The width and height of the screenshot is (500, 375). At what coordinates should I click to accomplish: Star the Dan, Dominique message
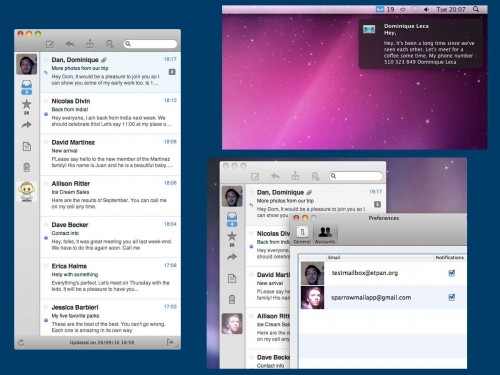(x=46, y=60)
